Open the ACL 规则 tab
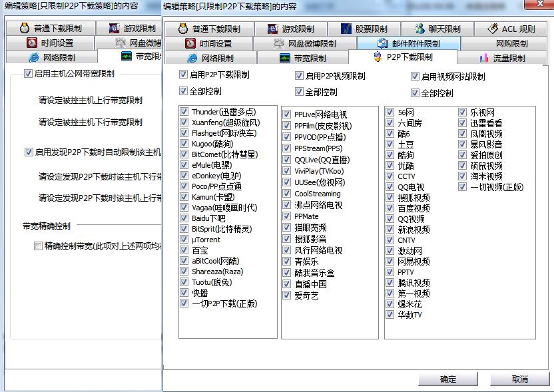The width and height of the screenshot is (554, 392). (x=510, y=29)
